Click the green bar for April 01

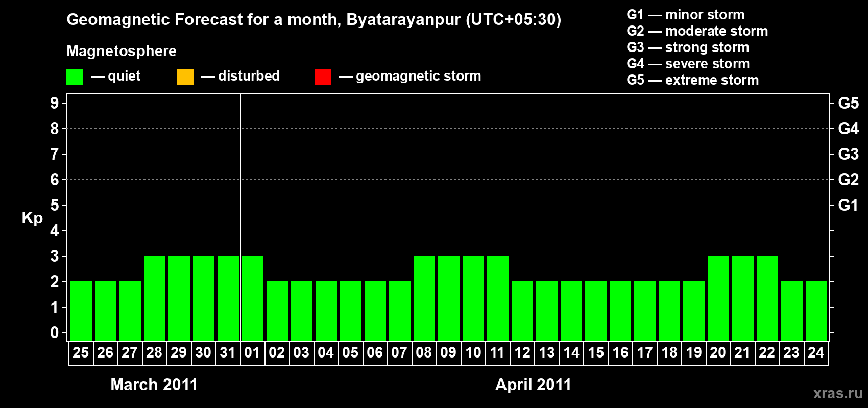click(x=253, y=298)
